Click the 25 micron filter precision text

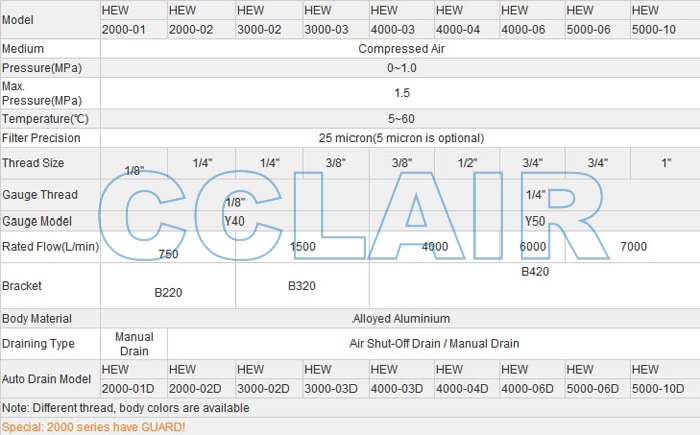400,138
